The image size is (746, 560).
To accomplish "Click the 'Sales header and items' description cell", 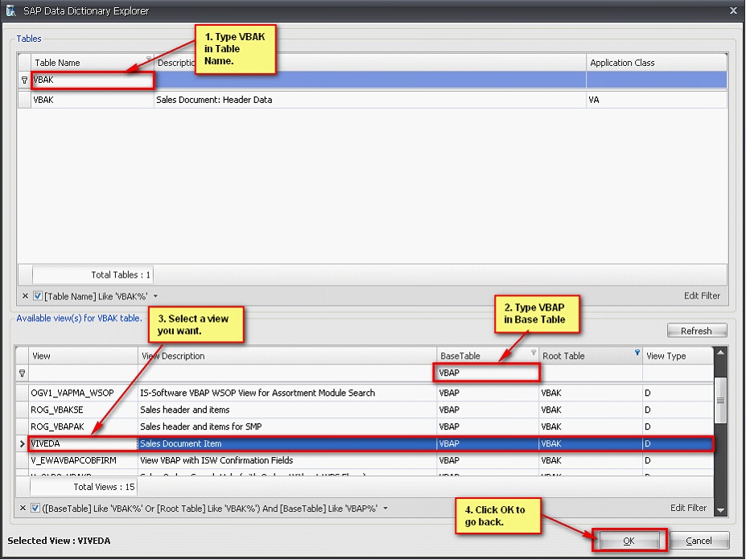I will click(286, 410).
